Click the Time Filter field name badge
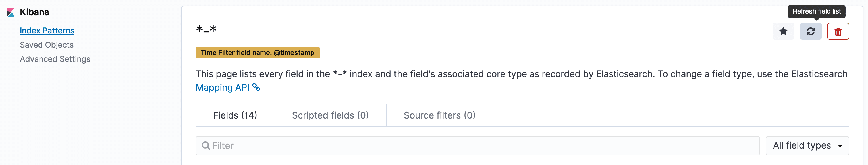The image size is (868, 165). coord(257,53)
